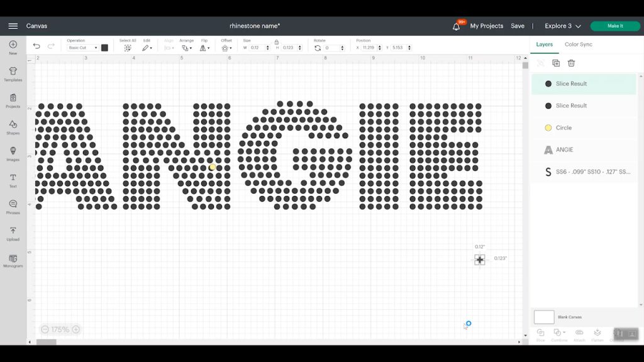Click the Rotate value field
Viewport: 644px width, 362px height.
pos(332,48)
